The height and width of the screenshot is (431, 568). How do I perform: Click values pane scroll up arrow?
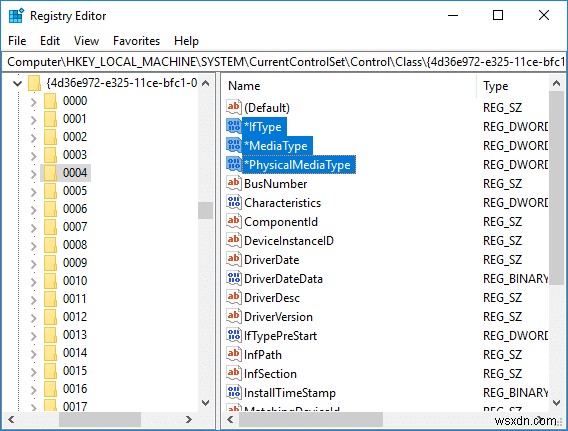point(556,83)
